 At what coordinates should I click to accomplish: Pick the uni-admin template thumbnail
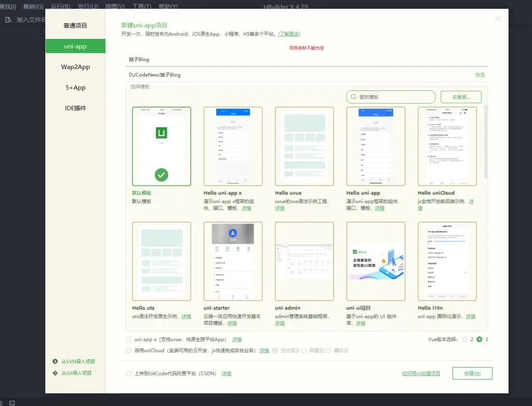click(x=304, y=261)
